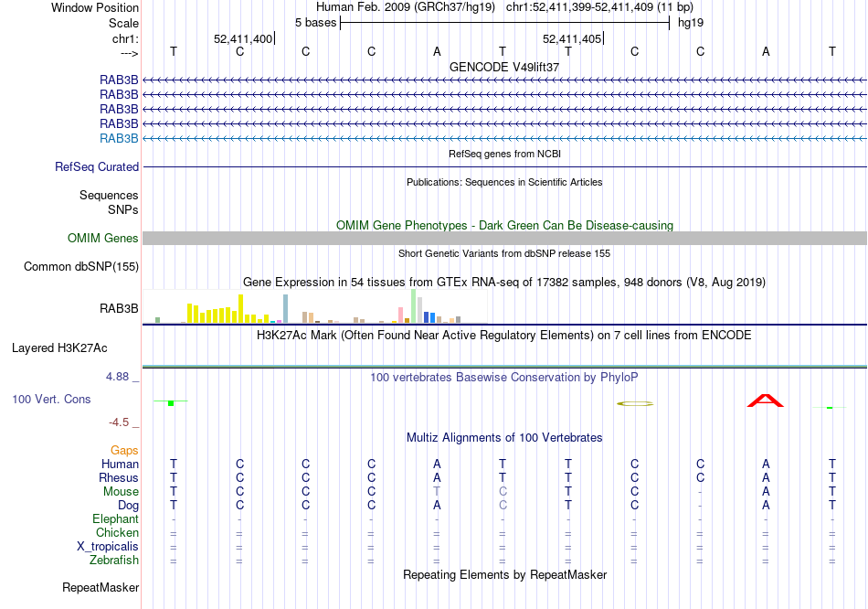
Task: Select the X_tropicalis species row label
Action: click(108, 547)
